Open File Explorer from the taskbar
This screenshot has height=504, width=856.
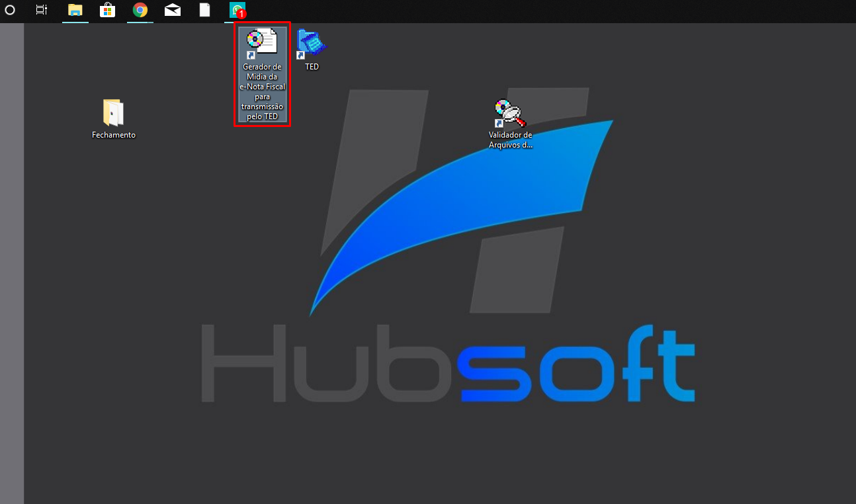75,10
